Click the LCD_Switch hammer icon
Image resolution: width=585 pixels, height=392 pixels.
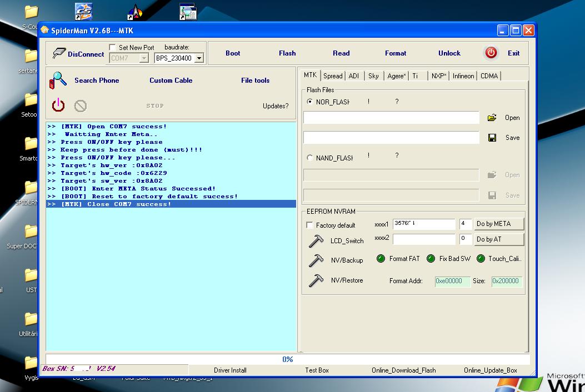[x=316, y=241]
